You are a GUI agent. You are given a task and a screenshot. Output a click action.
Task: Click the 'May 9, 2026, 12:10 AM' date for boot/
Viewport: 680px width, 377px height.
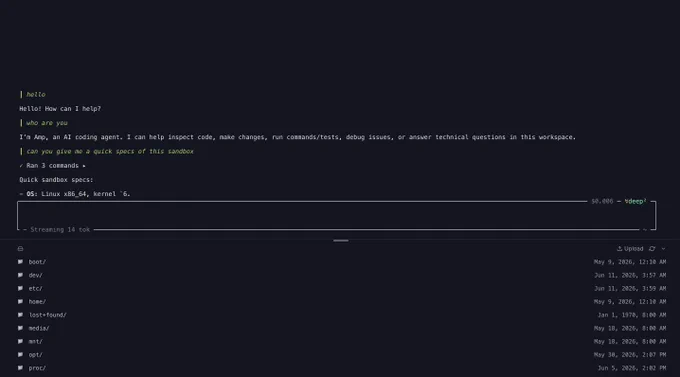(630, 262)
